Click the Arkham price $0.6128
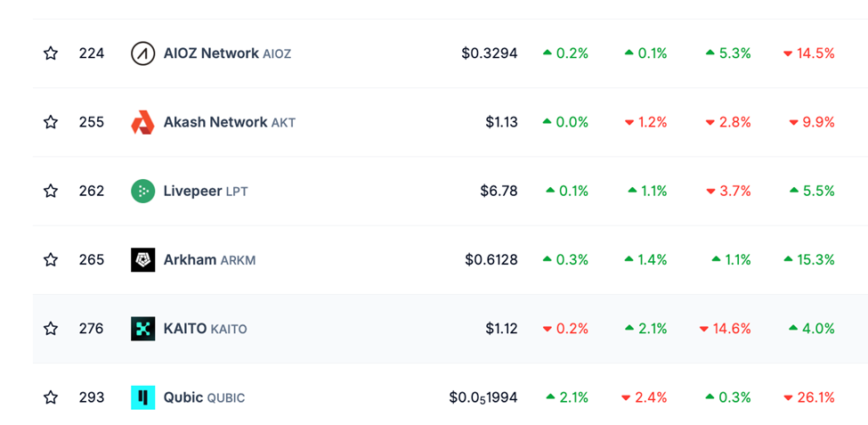The height and width of the screenshot is (425, 868). coord(491,260)
